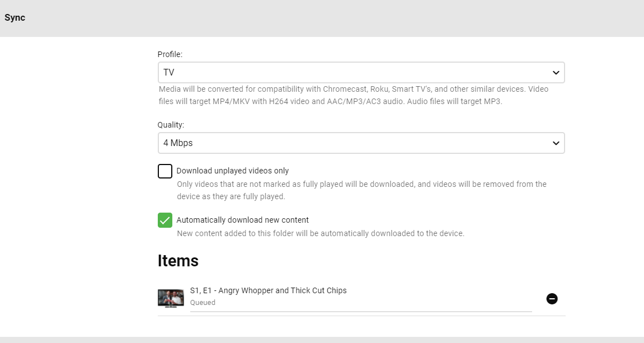Click the queued item's progress bar

click(x=361, y=311)
